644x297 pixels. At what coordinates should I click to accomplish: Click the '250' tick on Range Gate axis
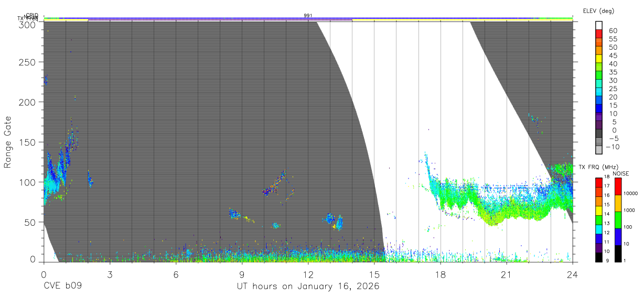[28, 62]
